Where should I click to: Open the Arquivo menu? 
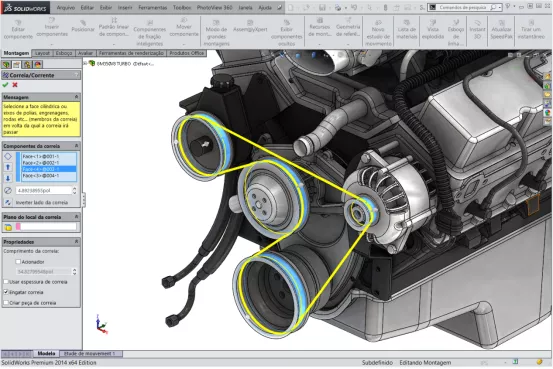[66, 7]
